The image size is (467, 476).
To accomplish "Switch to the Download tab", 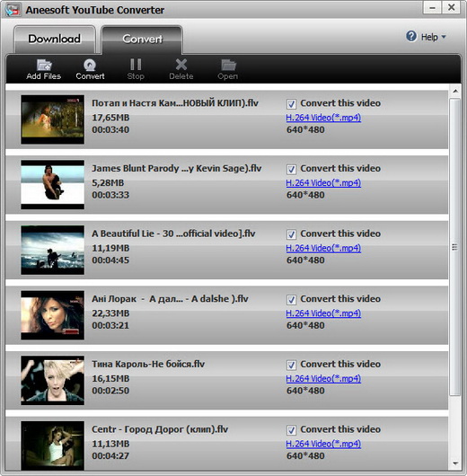I will click(55, 40).
